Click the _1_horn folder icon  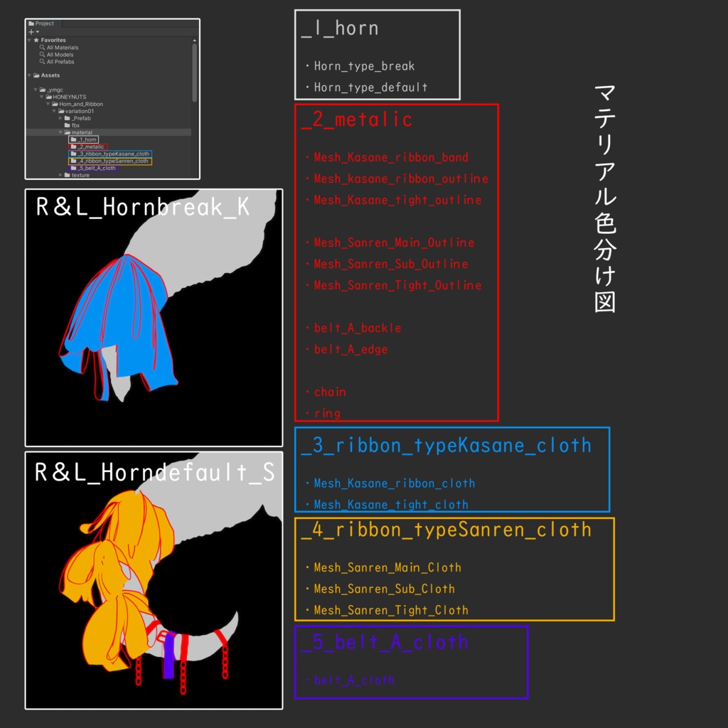pyautogui.click(x=73, y=139)
